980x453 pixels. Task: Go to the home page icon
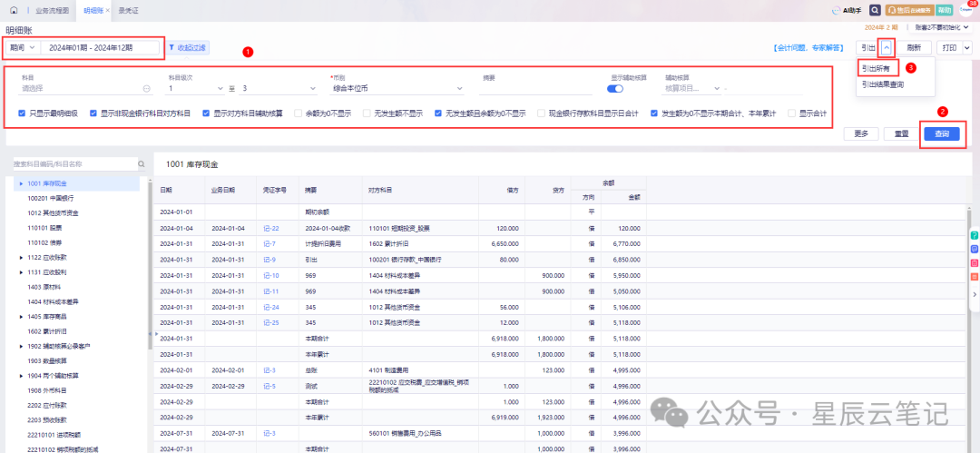(x=14, y=11)
